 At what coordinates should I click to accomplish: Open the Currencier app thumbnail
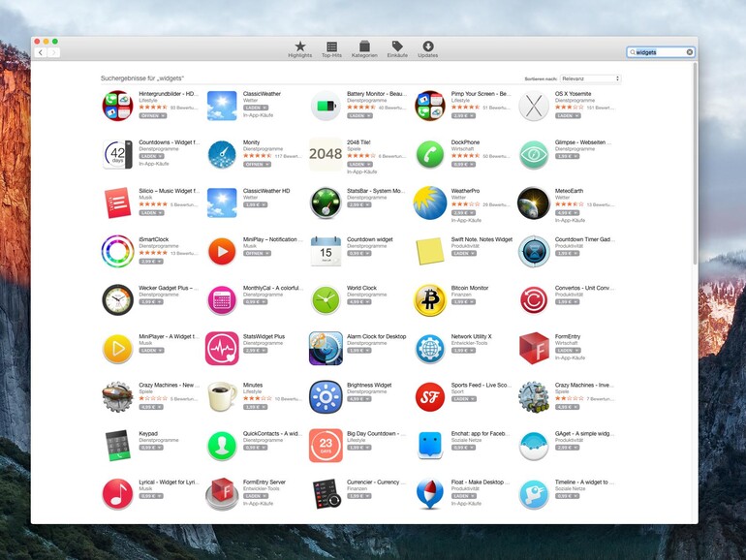pos(326,494)
